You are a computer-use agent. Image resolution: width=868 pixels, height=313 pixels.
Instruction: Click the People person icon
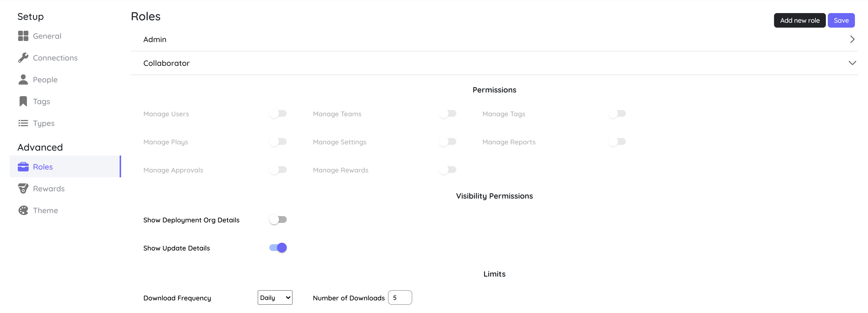click(23, 80)
